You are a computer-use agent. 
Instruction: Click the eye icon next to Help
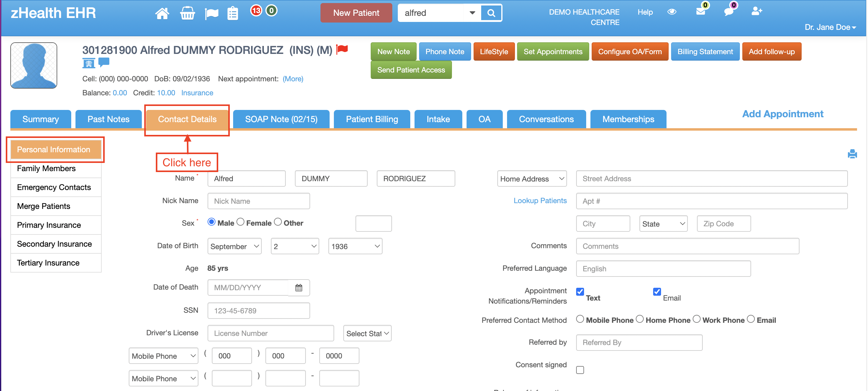(x=672, y=12)
